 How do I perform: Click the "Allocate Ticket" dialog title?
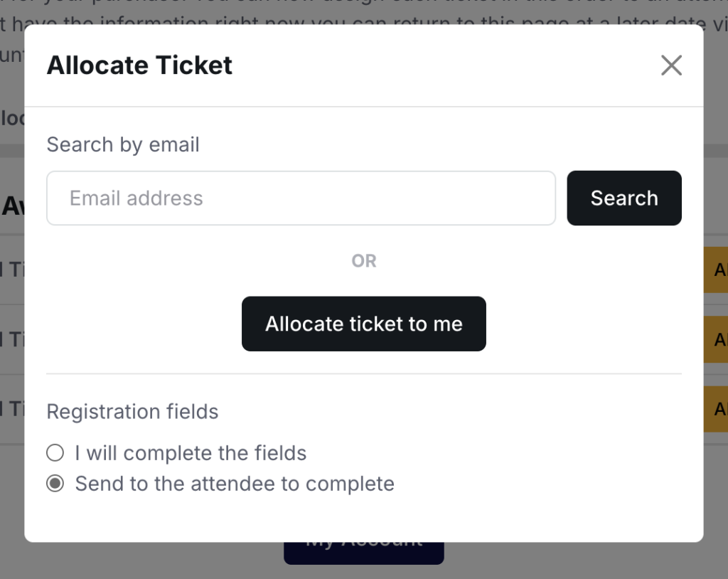coord(139,65)
